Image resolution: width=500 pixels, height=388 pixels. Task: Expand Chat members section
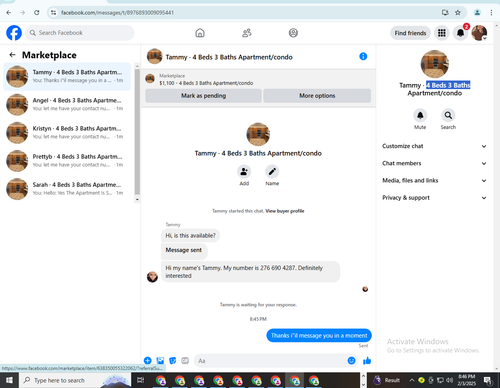[434, 163]
